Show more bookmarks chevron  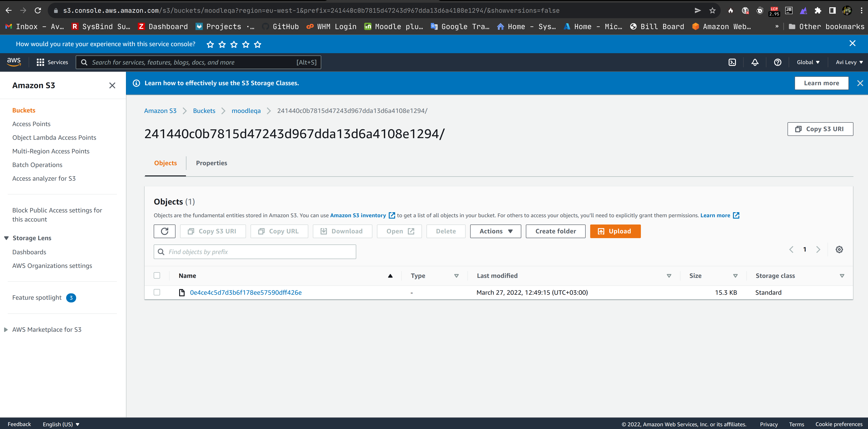click(777, 27)
